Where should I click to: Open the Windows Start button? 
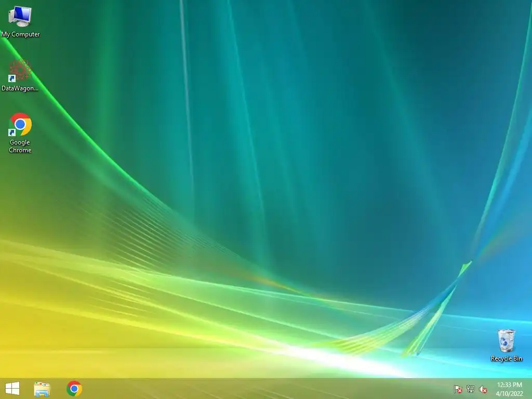[12, 389]
